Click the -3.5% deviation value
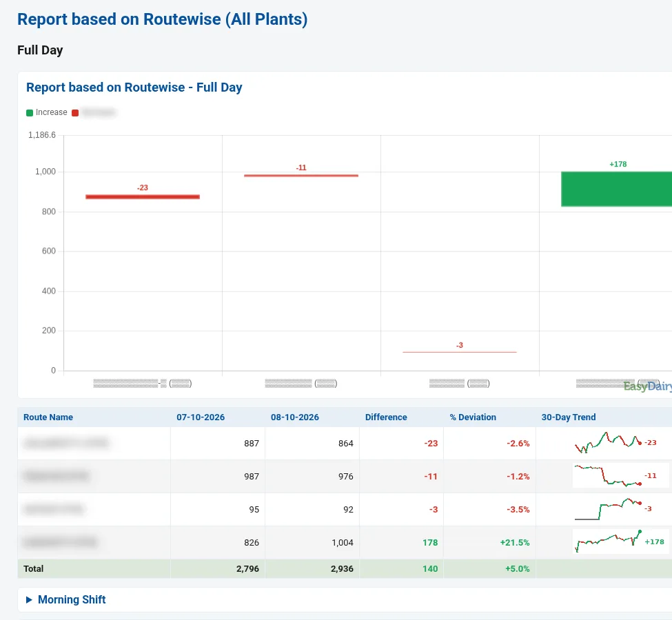This screenshot has width=672, height=620. 518,510
